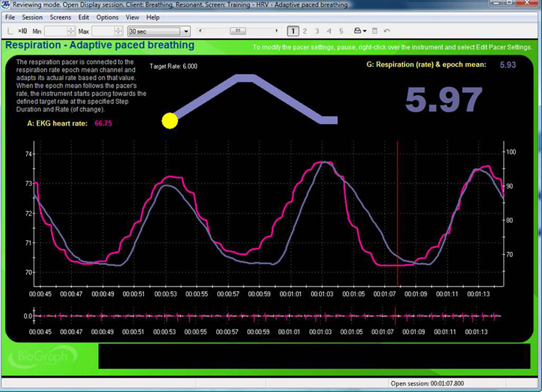Viewport: 542px width, 392px height.
Task: Click the notes page icon in toolbar
Action: pos(375,31)
